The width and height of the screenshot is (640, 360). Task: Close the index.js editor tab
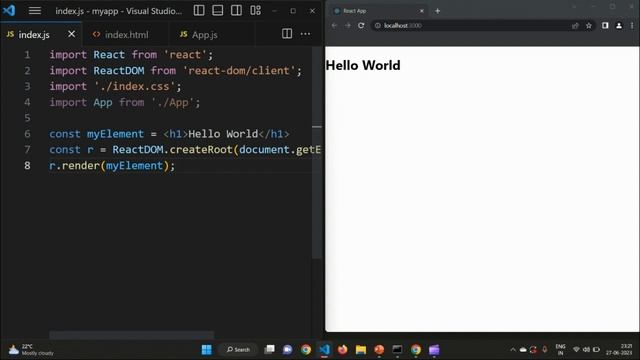click(71, 34)
